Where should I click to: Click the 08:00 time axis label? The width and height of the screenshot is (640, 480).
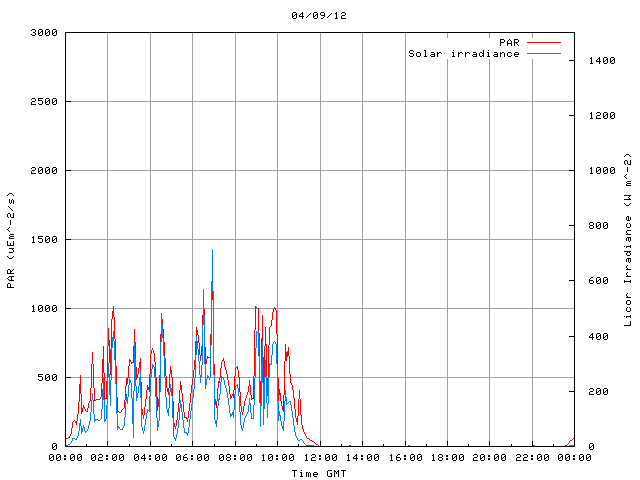pyautogui.click(x=235, y=458)
